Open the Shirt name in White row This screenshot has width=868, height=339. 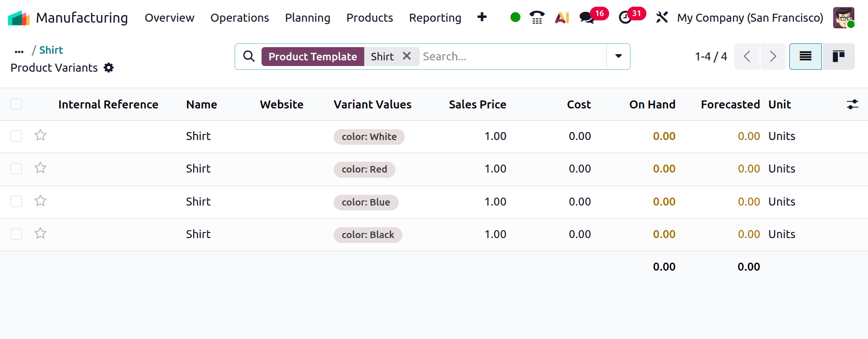click(x=198, y=136)
